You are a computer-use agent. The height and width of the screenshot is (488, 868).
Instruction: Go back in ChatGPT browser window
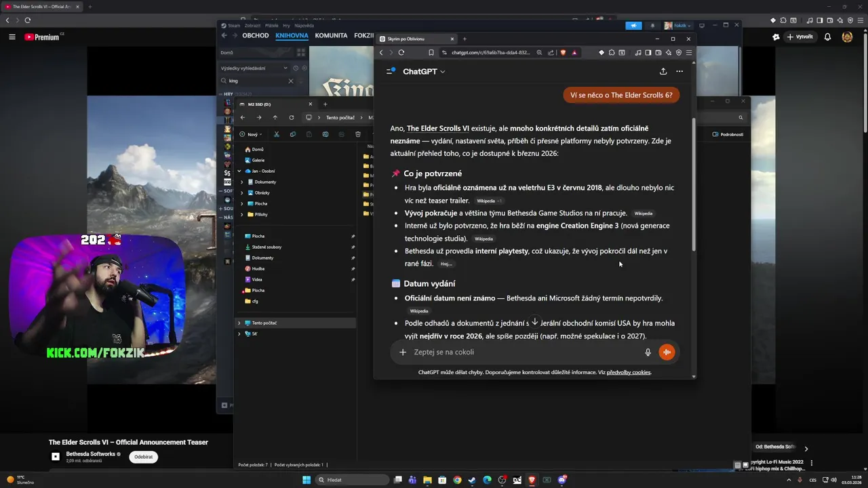click(x=381, y=52)
